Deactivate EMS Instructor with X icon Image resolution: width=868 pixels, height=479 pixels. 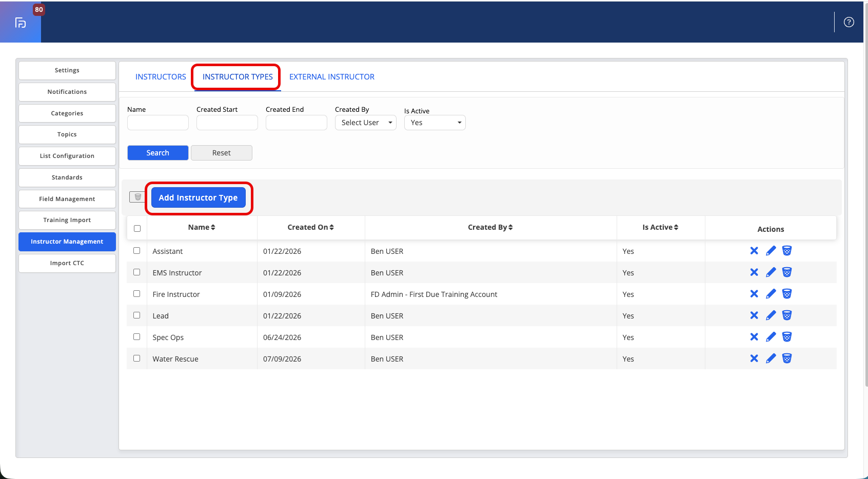pos(754,272)
